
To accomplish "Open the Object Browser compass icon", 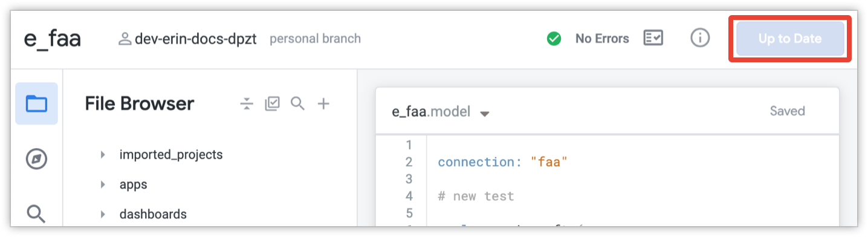I will click(36, 160).
